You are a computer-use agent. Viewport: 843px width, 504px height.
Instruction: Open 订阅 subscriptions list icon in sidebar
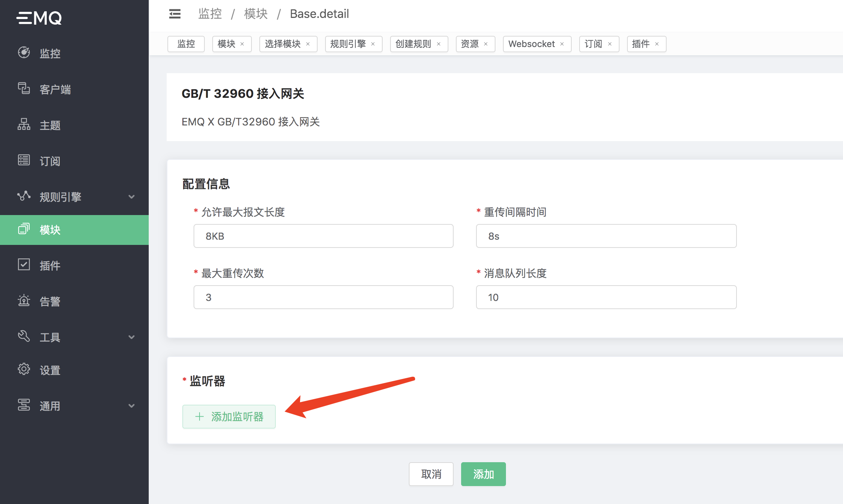(24, 160)
